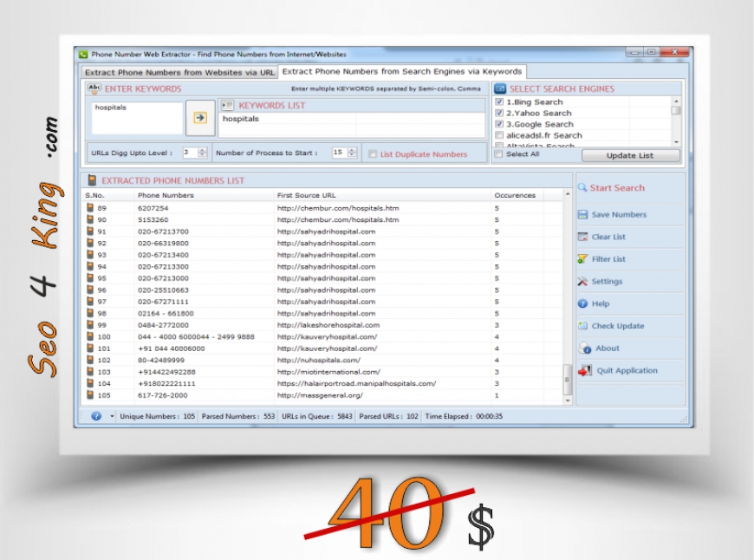Click the Check Update label
754x560 pixels.
coord(617,326)
